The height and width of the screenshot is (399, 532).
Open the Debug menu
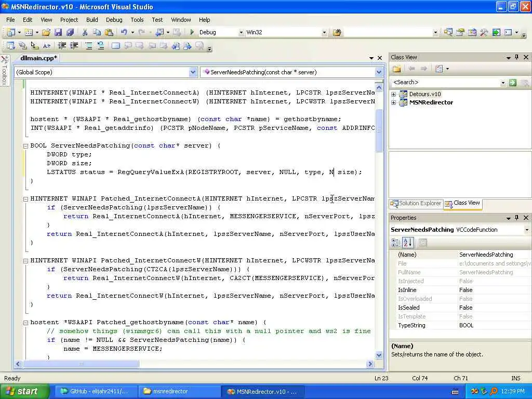pyautogui.click(x=114, y=20)
